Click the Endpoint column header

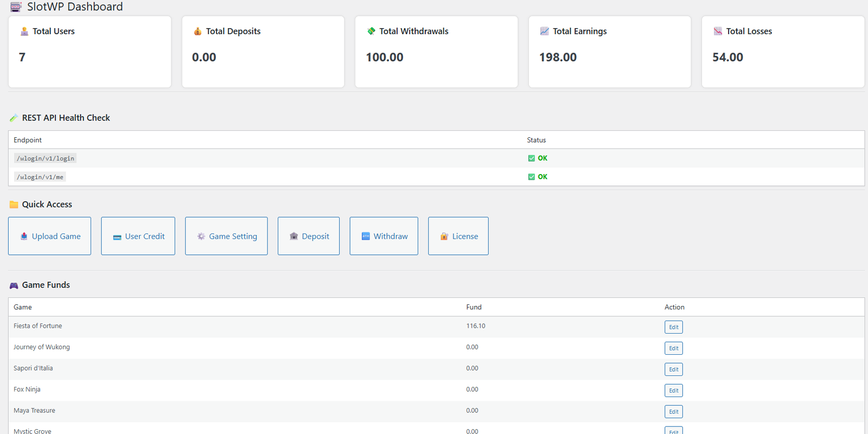click(28, 140)
